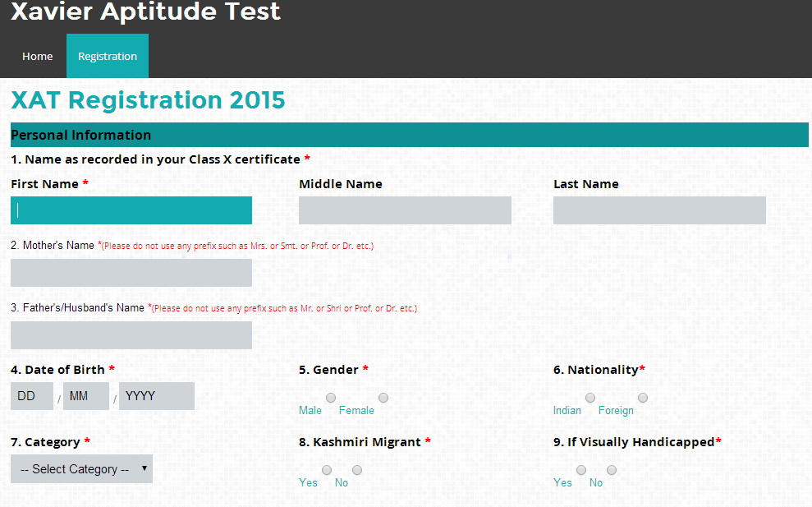This screenshot has width=812, height=507.
Task: Click the YYYY year field under Date of Birth
Action: click(156, 395)
